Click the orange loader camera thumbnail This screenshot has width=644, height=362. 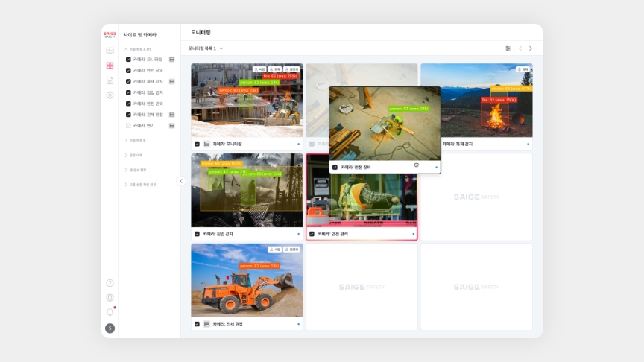[x=247, y=281]
